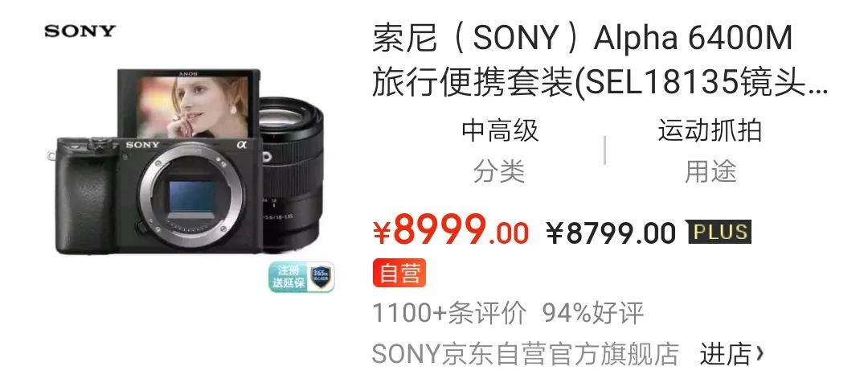This screenshot has height=383, width=868.
Task: Click the lens in the product photo
Action: pos(291,172)
